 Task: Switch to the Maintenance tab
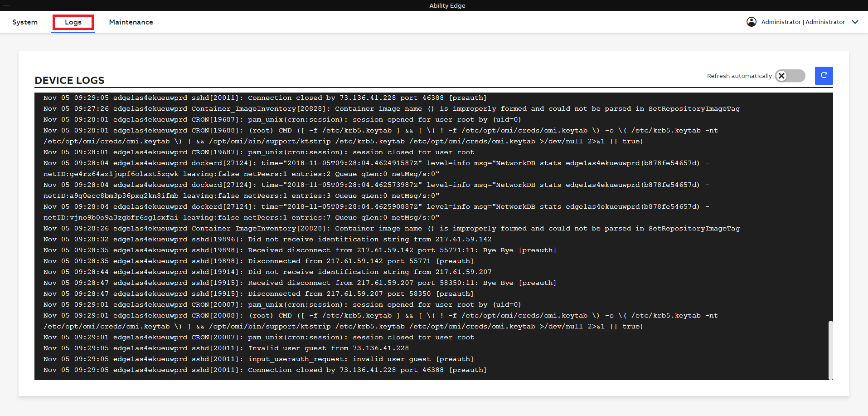(131, 22)
